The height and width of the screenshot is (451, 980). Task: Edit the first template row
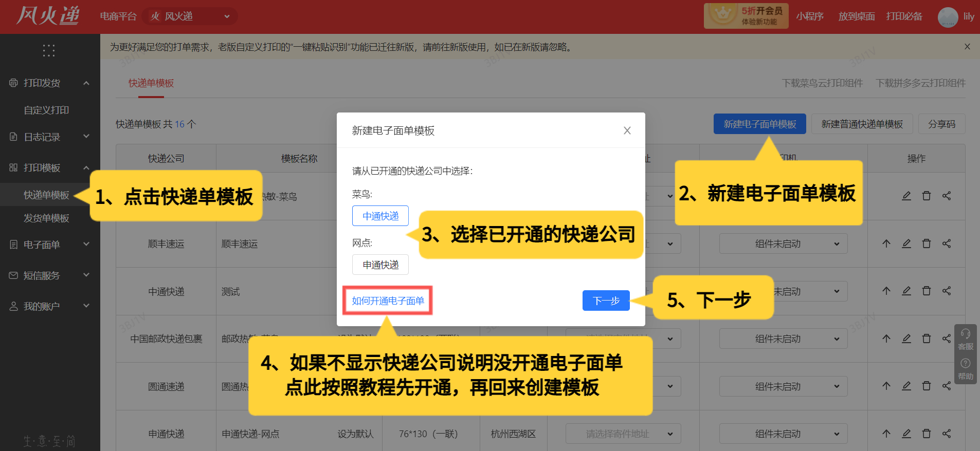(906, 196)
